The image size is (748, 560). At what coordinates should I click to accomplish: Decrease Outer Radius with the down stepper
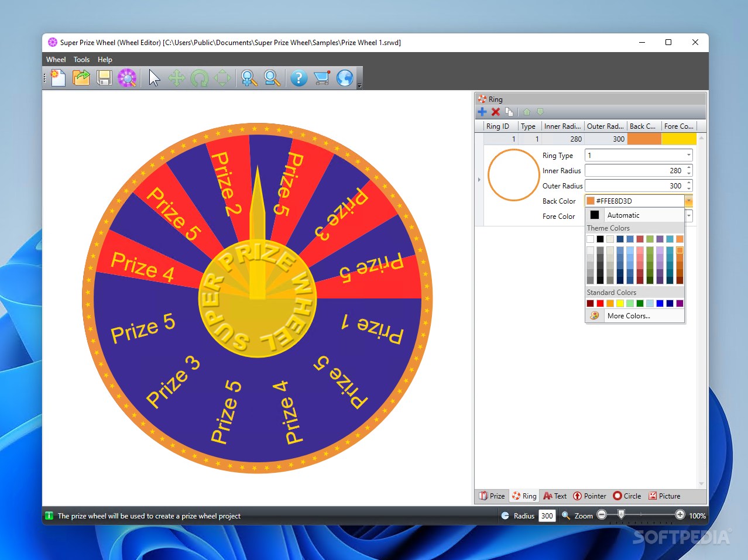[x=689, y=189]
